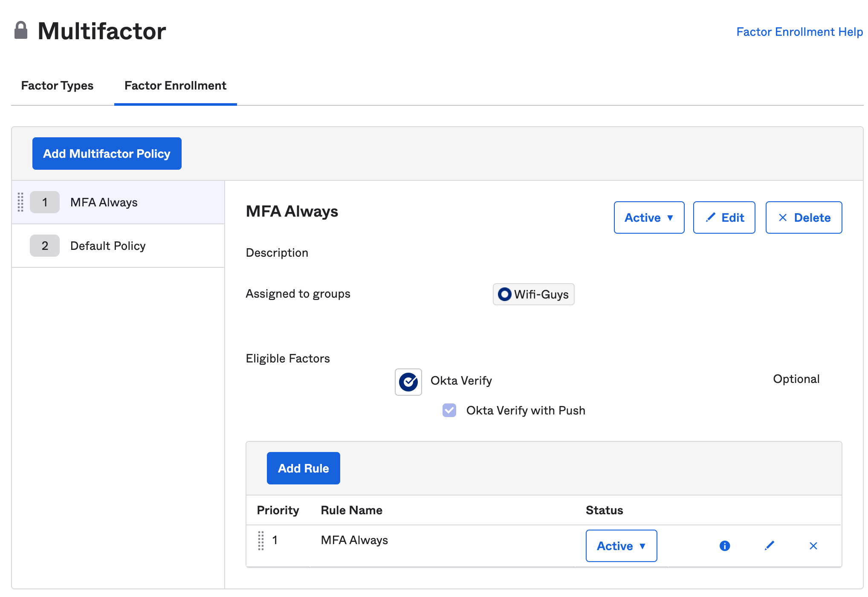Expand the Active status dropdown for MFA Always policy
Image resolution: width=868 pixels, height=597 pixels.
(649, 217)
